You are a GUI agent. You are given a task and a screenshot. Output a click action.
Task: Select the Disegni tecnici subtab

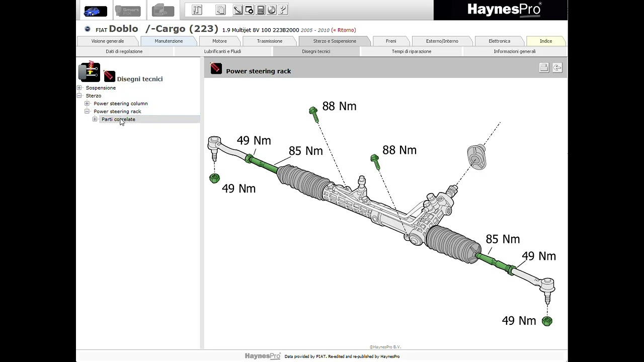(x=316, y=51)
